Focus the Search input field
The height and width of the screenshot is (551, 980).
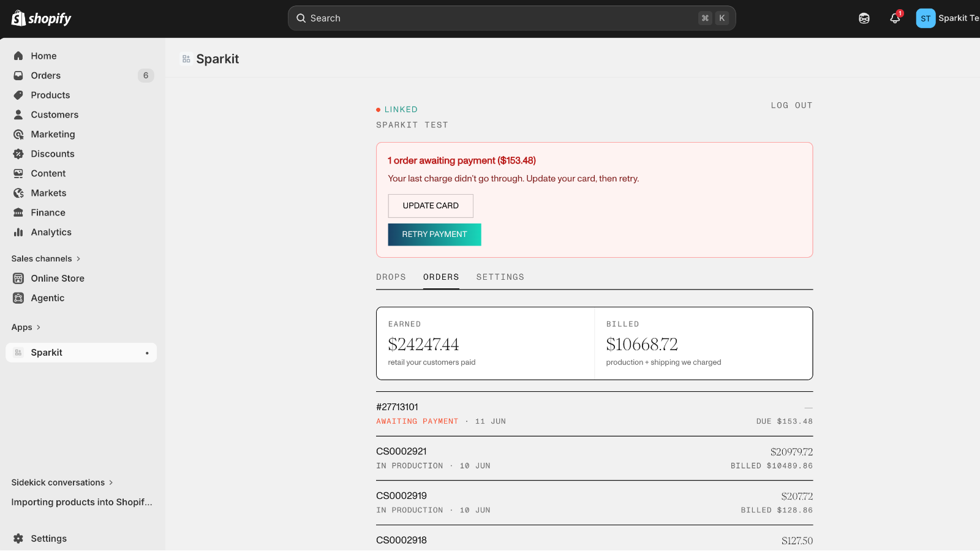[x=511, y=18]
